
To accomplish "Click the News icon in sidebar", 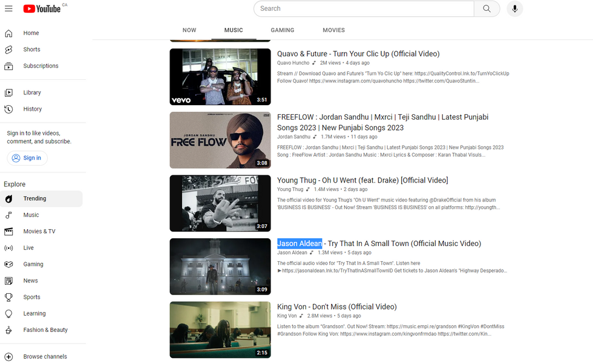I will (x=8, y=281).
